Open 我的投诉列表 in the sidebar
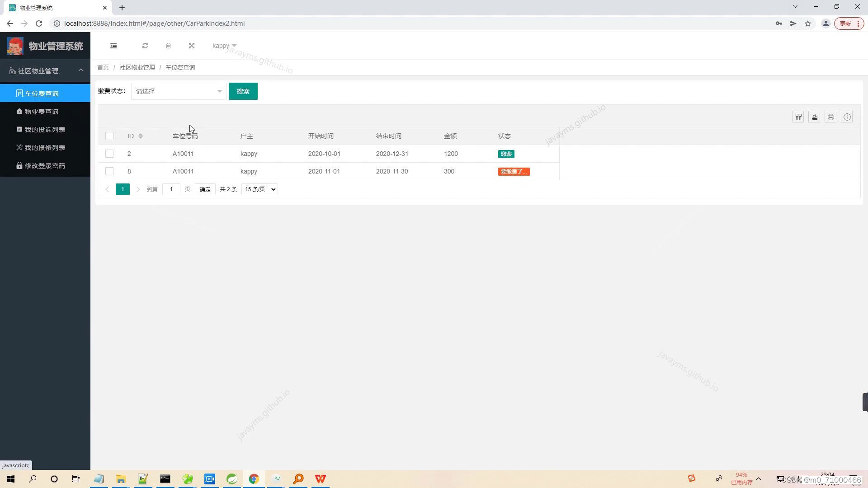Screen dimensions: 868x488 (x=45, y=130)
